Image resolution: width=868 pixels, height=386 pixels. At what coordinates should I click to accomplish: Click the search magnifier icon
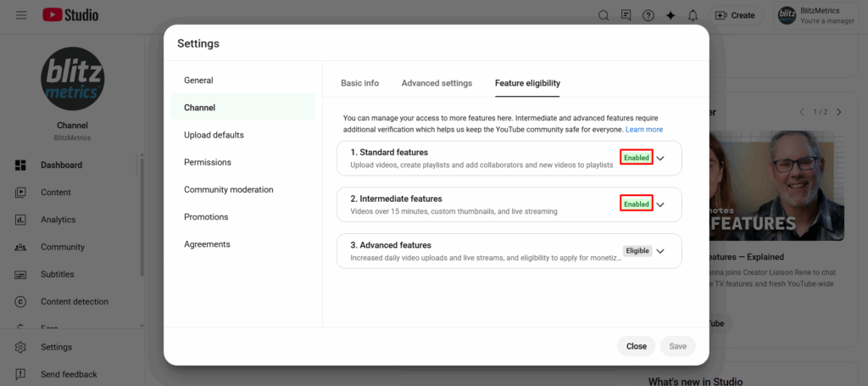604,15
